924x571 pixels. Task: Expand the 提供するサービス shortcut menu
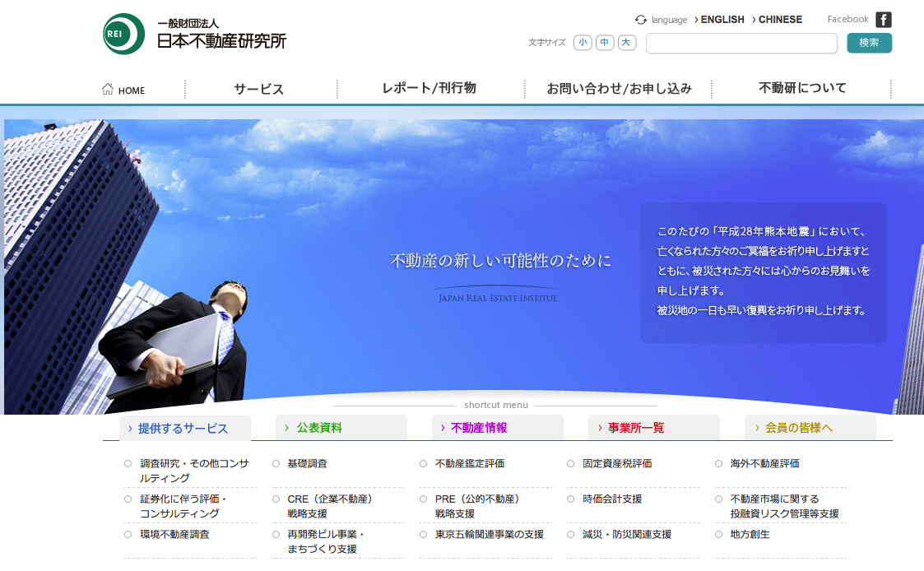tap(184, 427)
